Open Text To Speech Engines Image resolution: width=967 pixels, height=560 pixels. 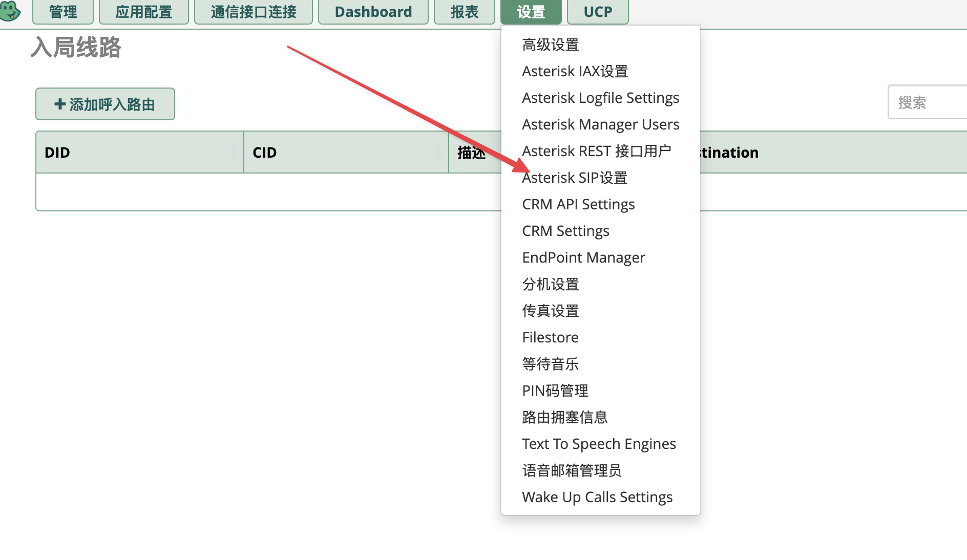point(599,444)
